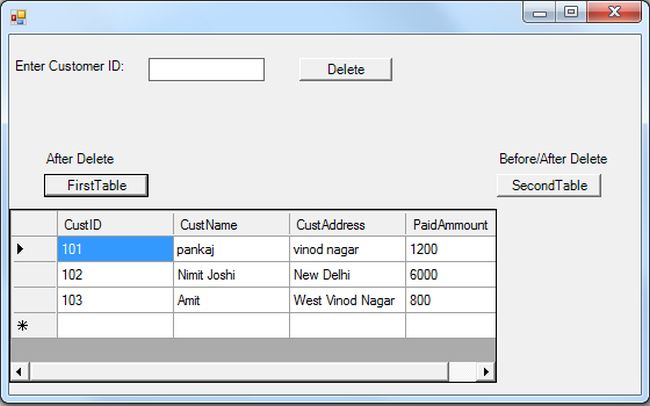Select the cell with CustID 102
650x406 pixels.
point(115,275)
